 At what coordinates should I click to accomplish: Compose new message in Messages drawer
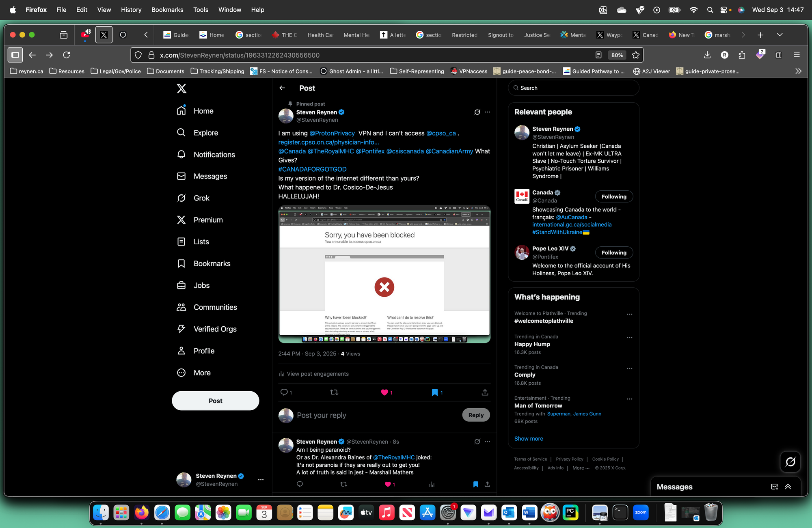coord(774,487)
